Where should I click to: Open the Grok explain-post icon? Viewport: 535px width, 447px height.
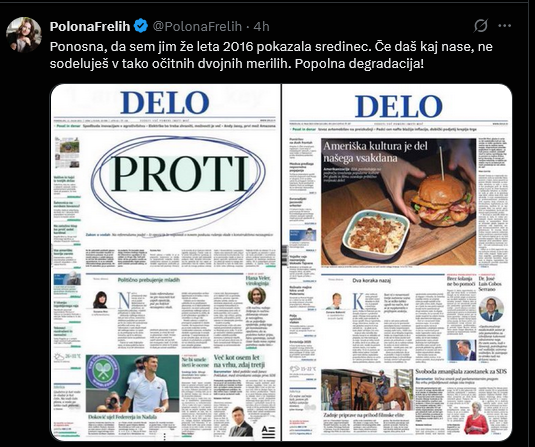point(480,26)
